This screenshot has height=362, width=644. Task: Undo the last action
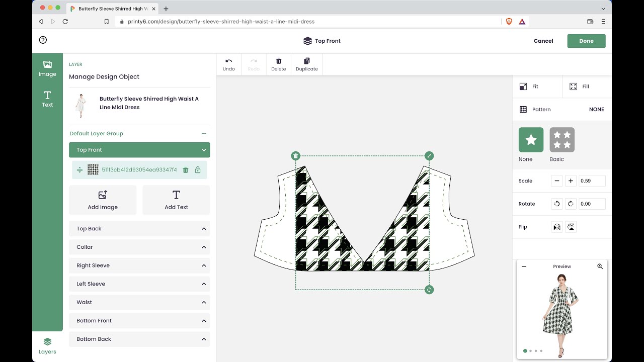point(229,64)
